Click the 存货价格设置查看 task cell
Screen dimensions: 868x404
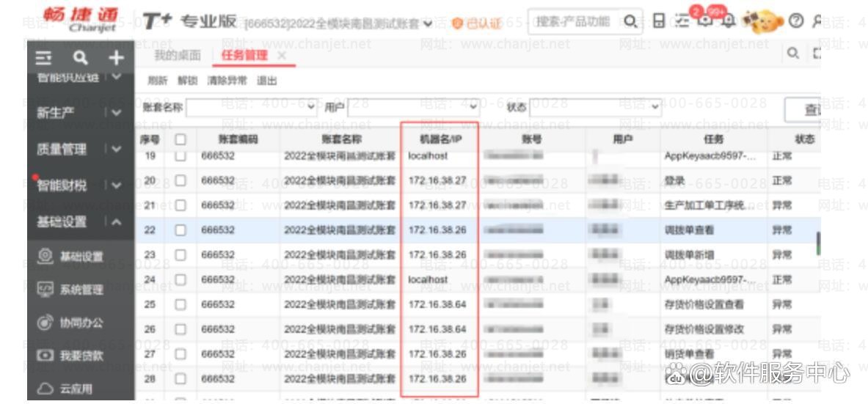(704, 304)
